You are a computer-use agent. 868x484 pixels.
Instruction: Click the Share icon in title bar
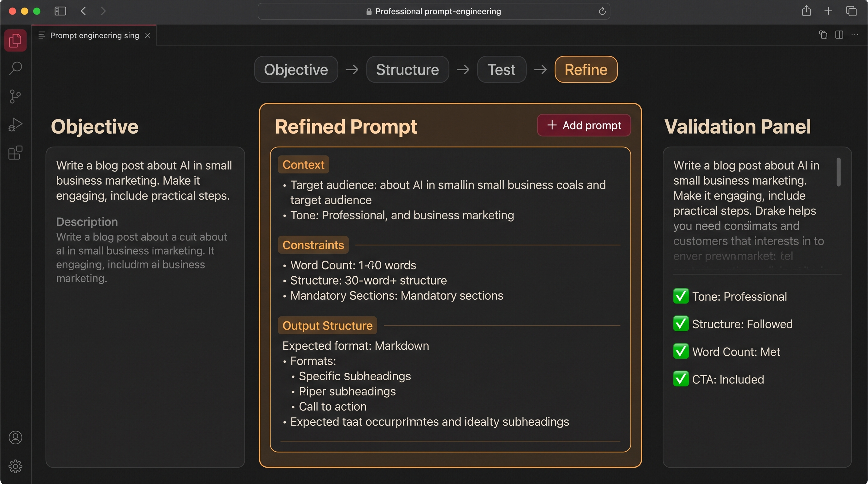click(x=806, y=11)
